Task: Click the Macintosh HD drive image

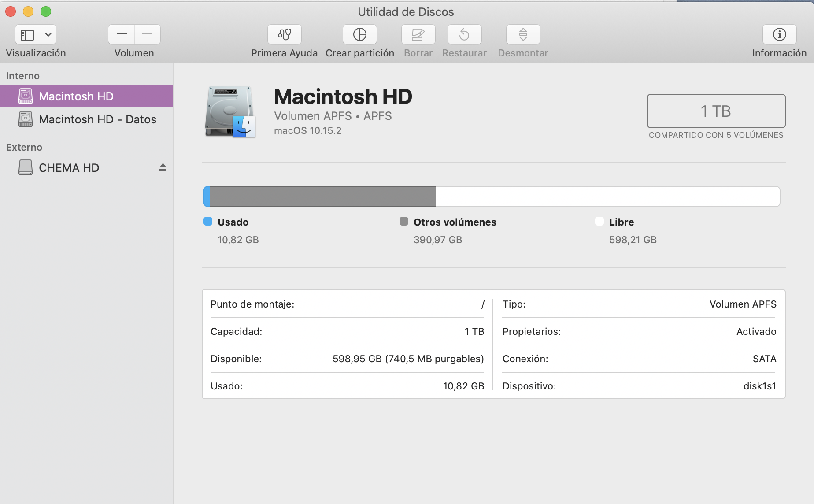Action: (x=230, y=112)
